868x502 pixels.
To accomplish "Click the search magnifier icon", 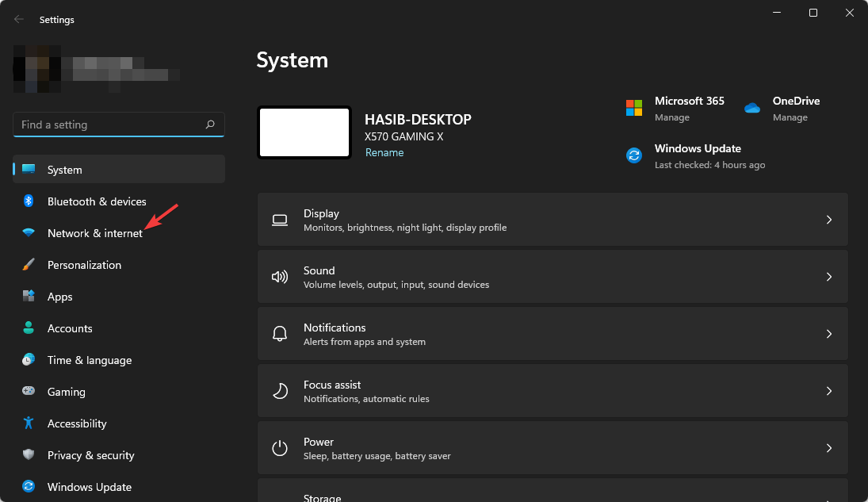I will (210, 125).
